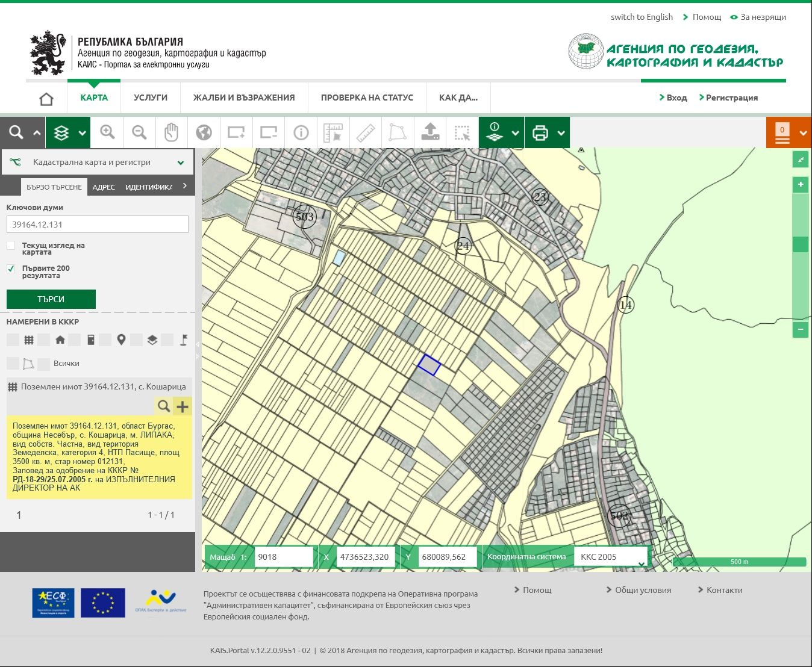This screenshot has height=667, width=812.
Task: Expand the layers tool dropdown arrow
Action: coord(82,133)
